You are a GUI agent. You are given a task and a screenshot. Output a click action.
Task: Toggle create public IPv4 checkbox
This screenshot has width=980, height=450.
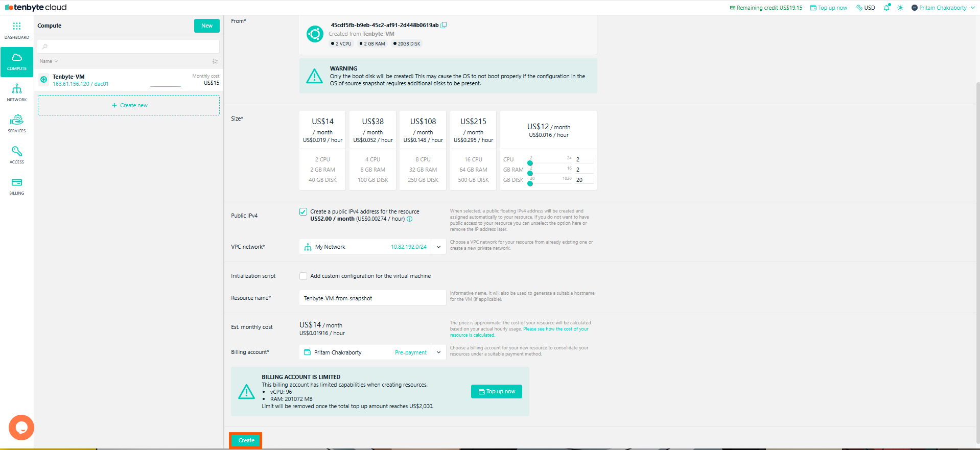(303, 211)
